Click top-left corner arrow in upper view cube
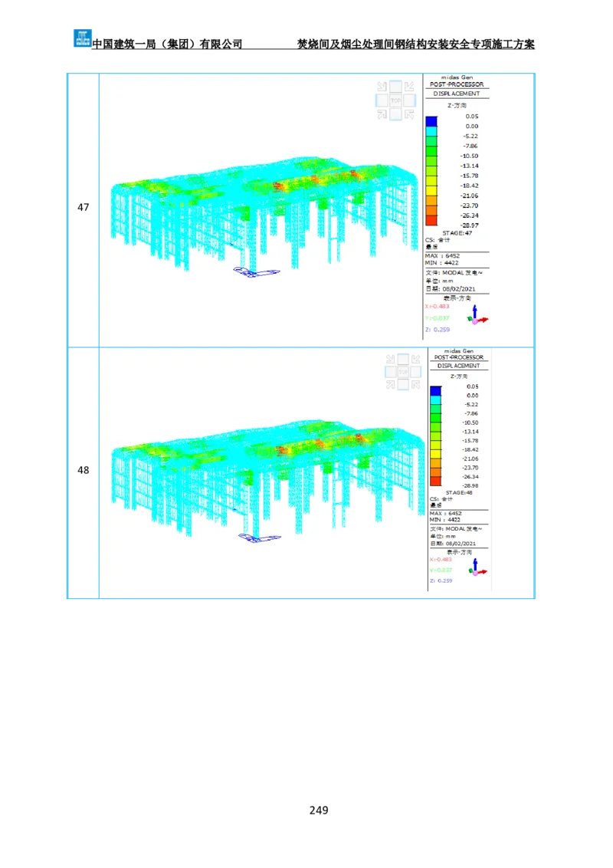Image resolution: width=613 pixels, height=868 pixels. 382,87
